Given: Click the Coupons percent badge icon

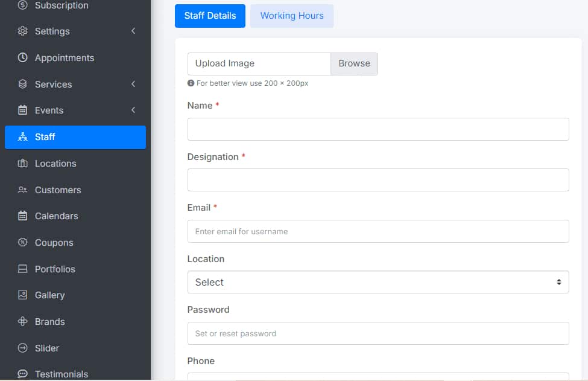Looking at the screenshot, I should tap(23, 243).
